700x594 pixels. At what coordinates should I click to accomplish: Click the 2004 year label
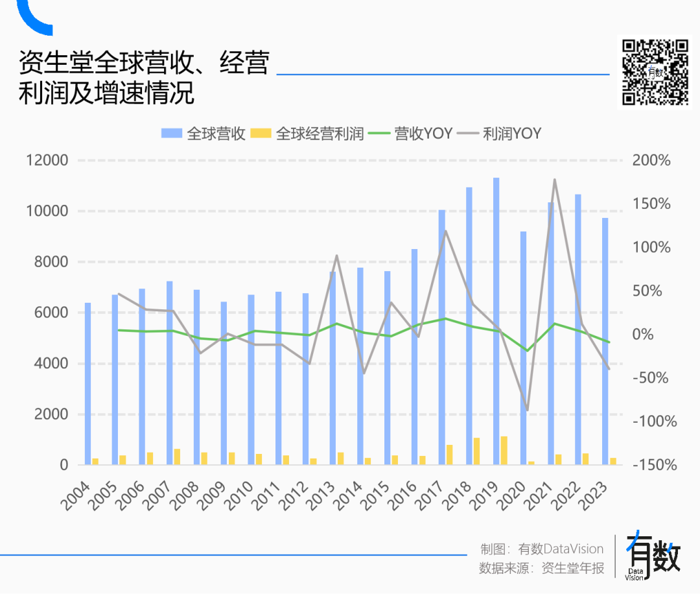(x=75, y=495)
